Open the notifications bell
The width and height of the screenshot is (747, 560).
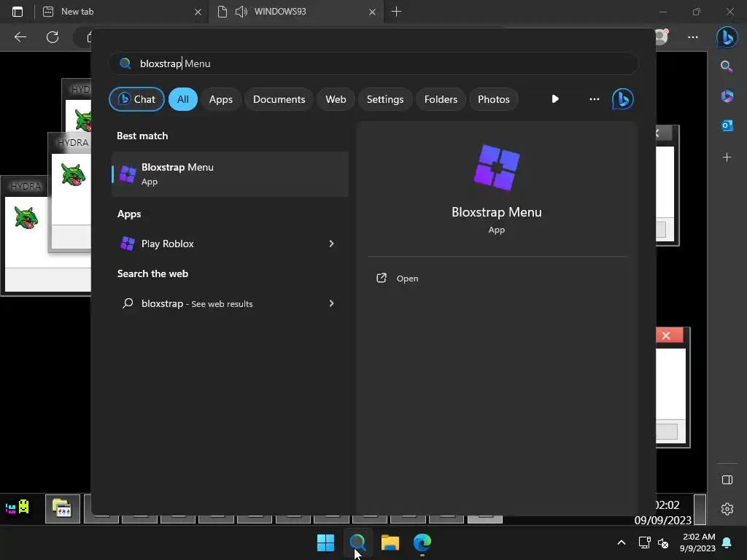pos(727,542)
